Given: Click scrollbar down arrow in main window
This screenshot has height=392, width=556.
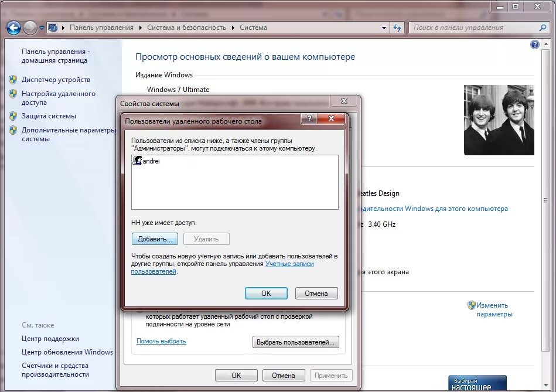Looking at the screenshot, I should click(x=545, y=385).
